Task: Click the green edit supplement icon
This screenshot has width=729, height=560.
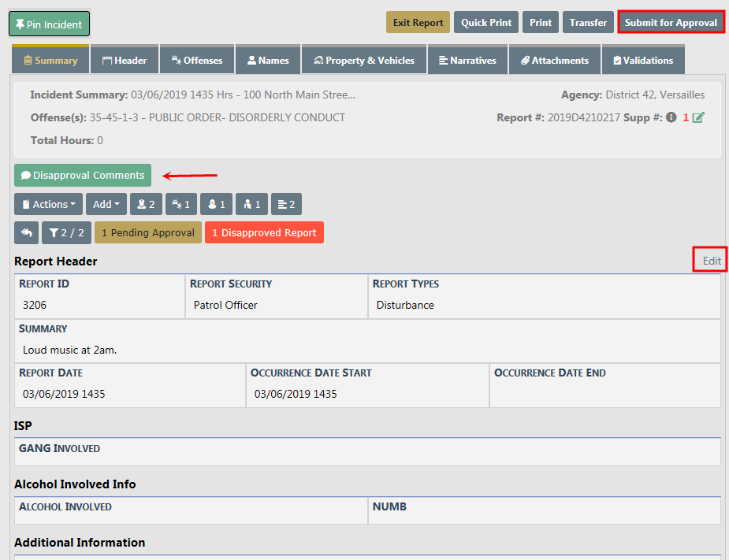Action: (698, 117)
